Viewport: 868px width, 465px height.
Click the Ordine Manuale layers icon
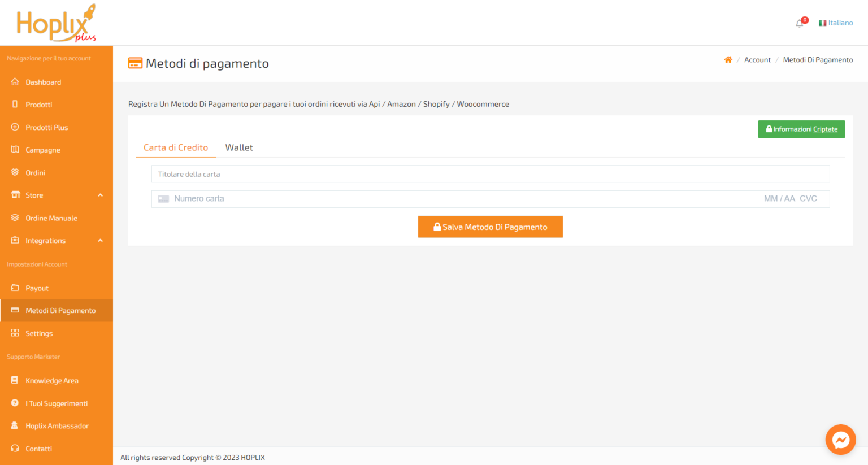[15, 218]
